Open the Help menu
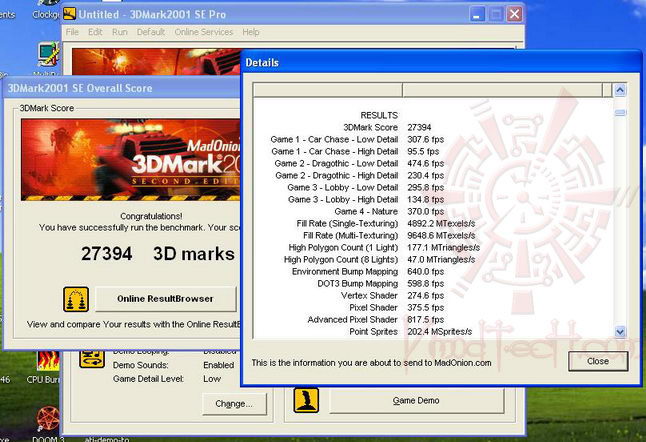 coord(250,32)
